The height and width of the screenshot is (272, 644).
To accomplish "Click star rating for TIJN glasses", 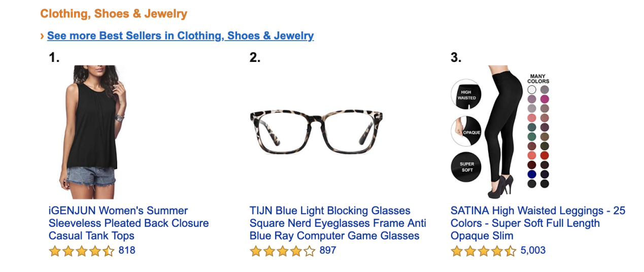I will click(x=282, y=251).
